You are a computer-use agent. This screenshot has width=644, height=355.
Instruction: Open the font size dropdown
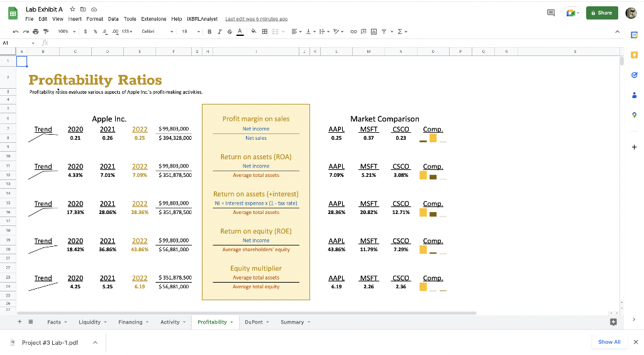(191, 31)
